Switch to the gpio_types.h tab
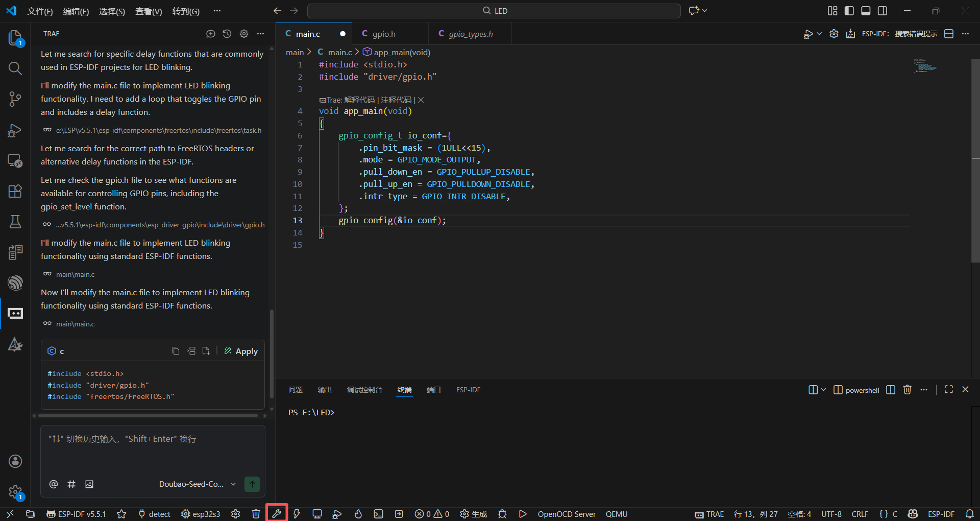The image size is (980, 521). (x=471, y=34)
